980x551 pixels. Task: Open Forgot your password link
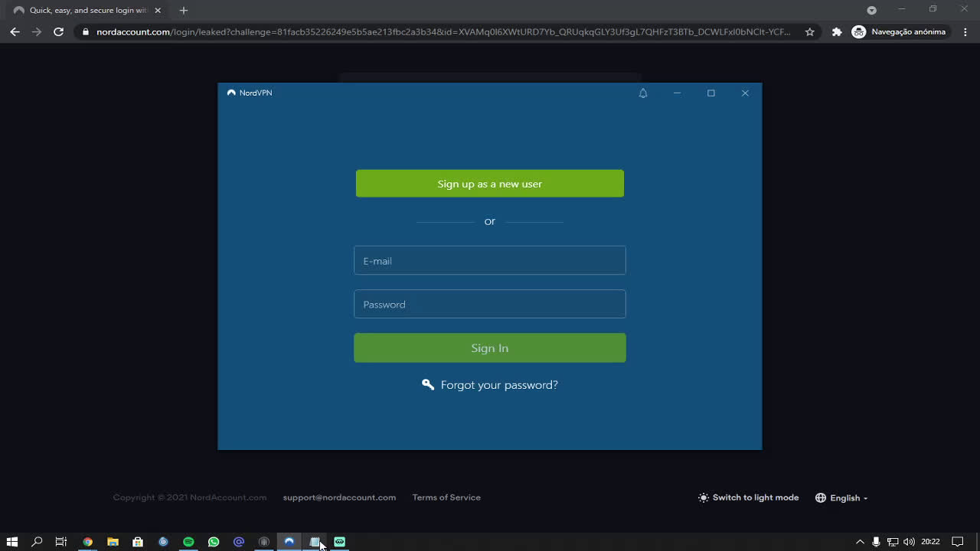click(x=499, y=384)
